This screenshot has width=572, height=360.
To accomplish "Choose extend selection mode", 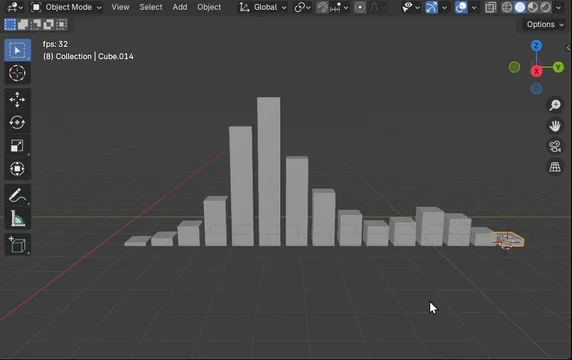I will click(x=23, y=24).
